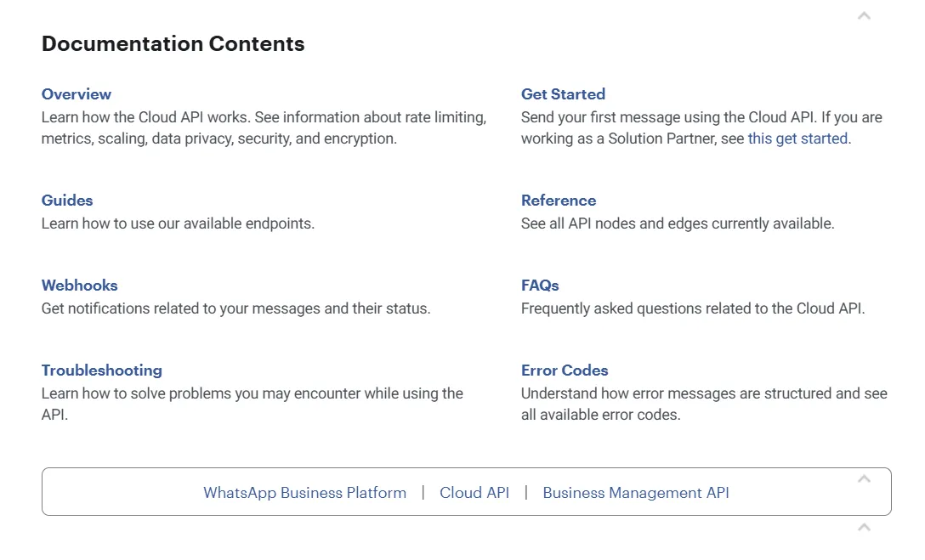
Task: Select WhatsApp Business Platform in the nav box
Action: point(305,493)
